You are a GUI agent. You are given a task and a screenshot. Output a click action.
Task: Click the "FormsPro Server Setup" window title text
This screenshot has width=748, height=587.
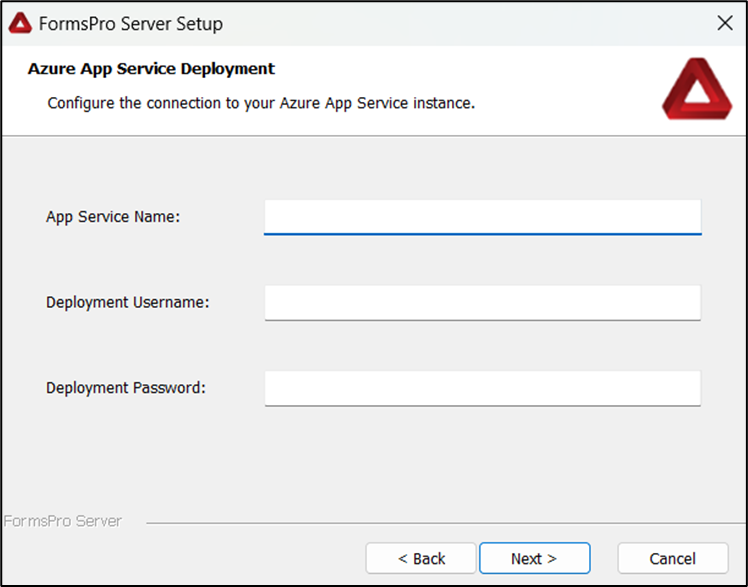coord(131,23)
